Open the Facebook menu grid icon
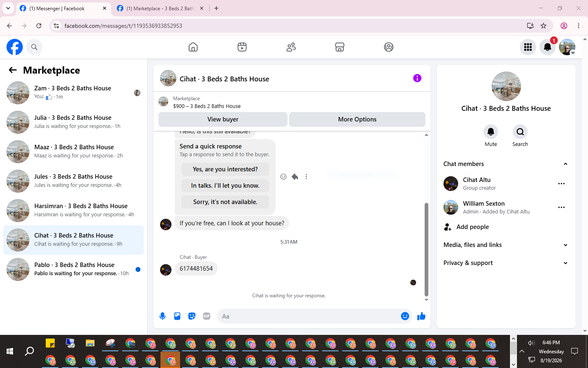Viewport: 588px width, 368px height. [528, 47]
